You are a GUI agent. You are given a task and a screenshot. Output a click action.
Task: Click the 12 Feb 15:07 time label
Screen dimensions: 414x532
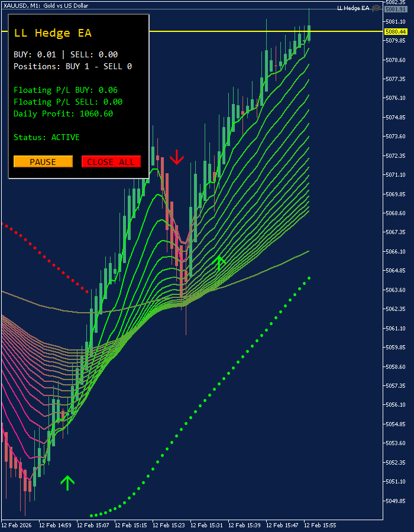tap(92, 525)
